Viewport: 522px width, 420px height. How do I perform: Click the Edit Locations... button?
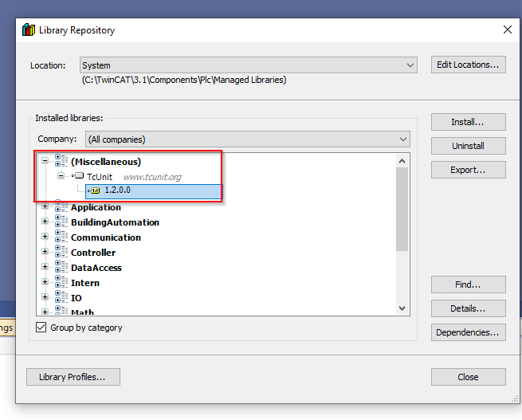(x=469, y=65)
